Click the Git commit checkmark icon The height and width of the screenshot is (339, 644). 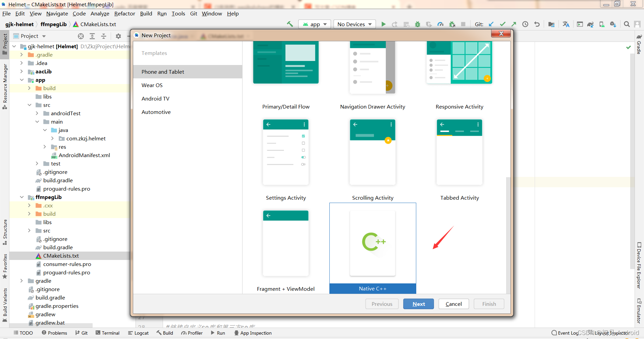[502, 24]
